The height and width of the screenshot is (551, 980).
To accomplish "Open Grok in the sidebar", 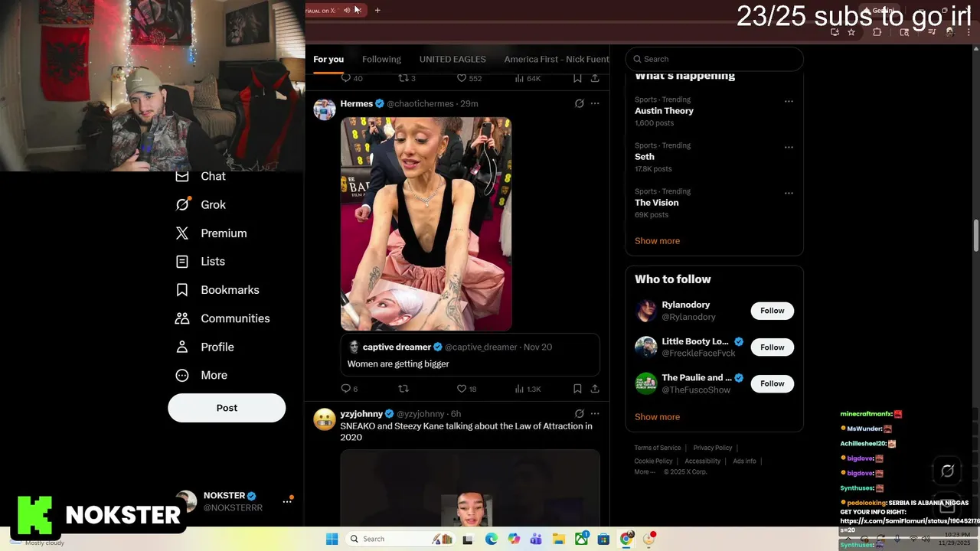I will [201, 204].
